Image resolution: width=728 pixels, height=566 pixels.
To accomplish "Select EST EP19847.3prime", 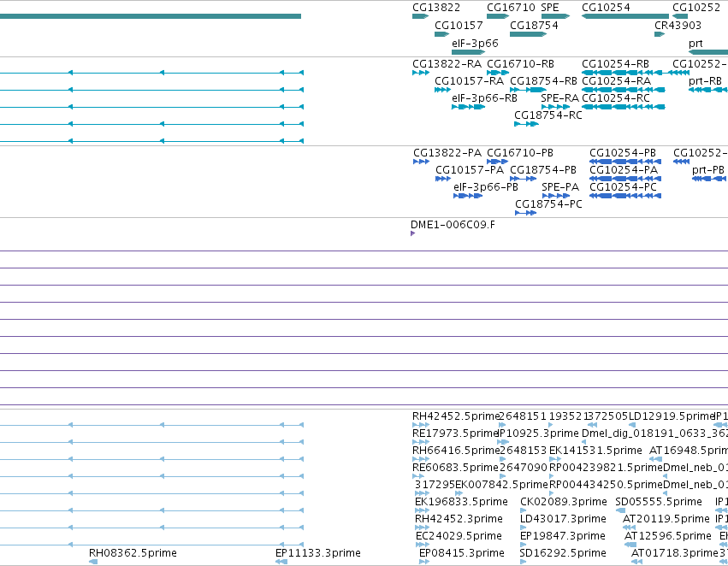I will [x=524, y=545].
